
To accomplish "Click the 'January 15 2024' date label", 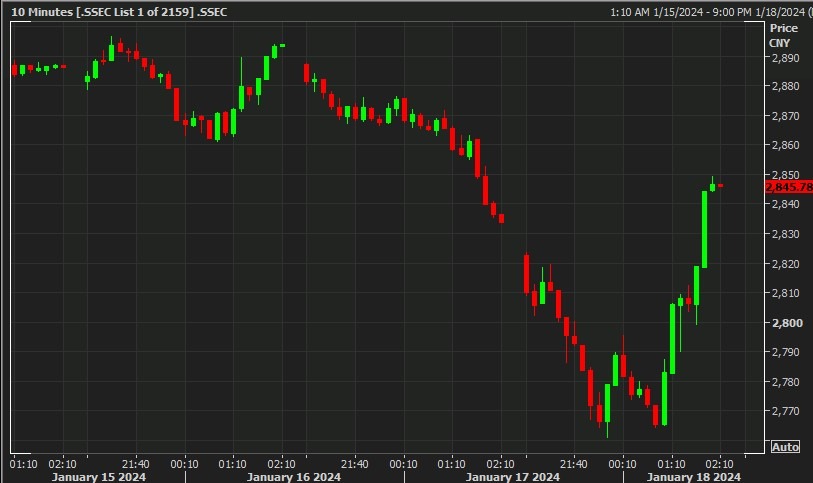I will [x=99, y=477].
